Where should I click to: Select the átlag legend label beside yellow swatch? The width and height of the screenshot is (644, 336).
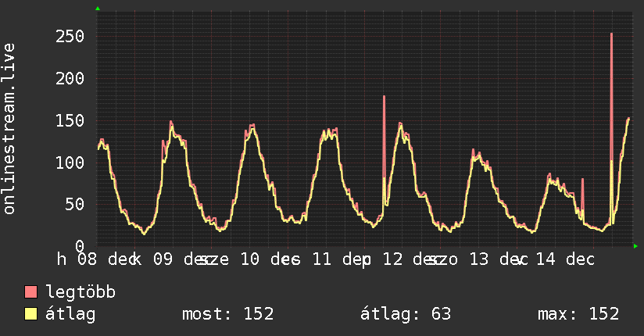click(70, 314)
